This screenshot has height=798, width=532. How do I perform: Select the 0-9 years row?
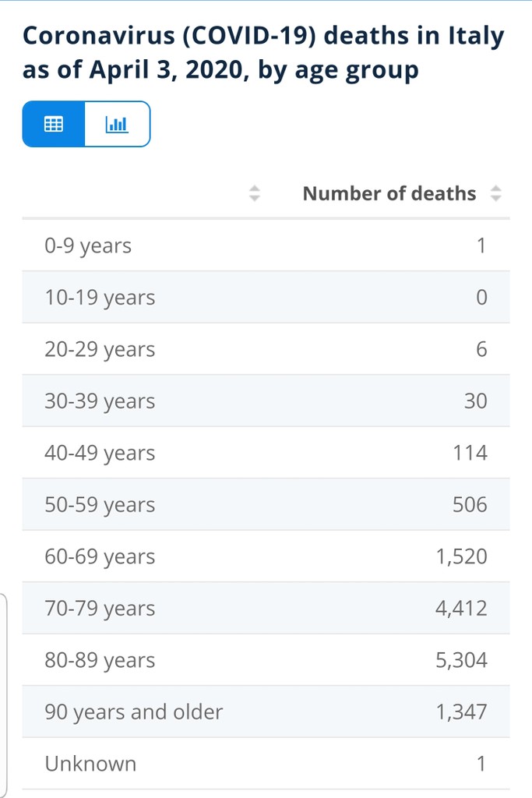[266, 245]
